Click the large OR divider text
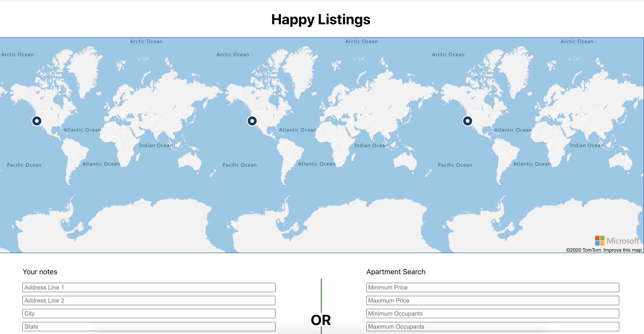 pyautogui.click(x=321, y=320)
